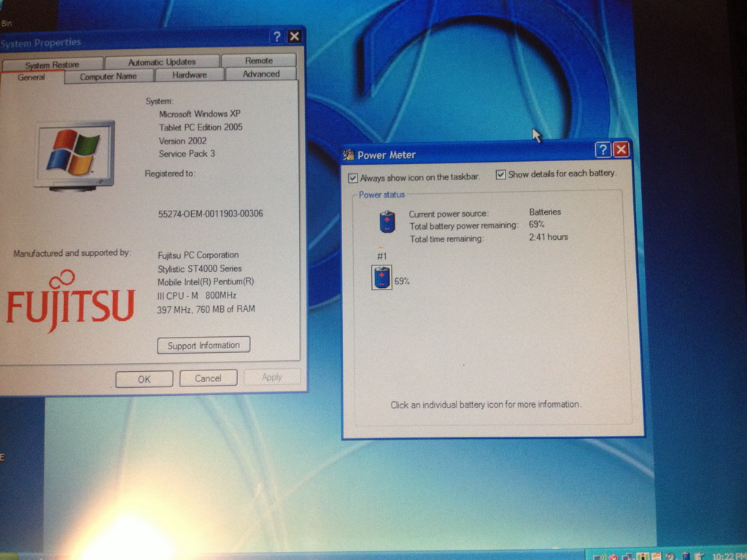
Task: Click the red security shield tray icon
Action: coord(614,556)
